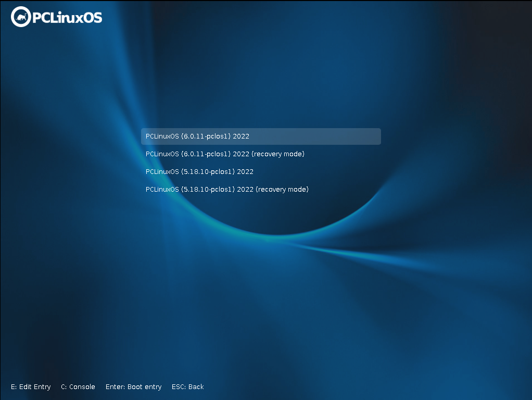Click the "Edit Entry" label in the bottom hints

(x=35, y=387)
